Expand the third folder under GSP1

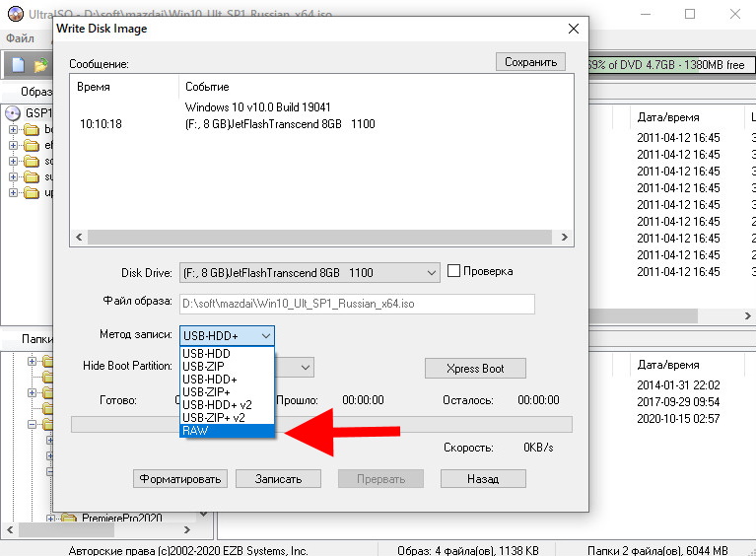coord(14,161)
